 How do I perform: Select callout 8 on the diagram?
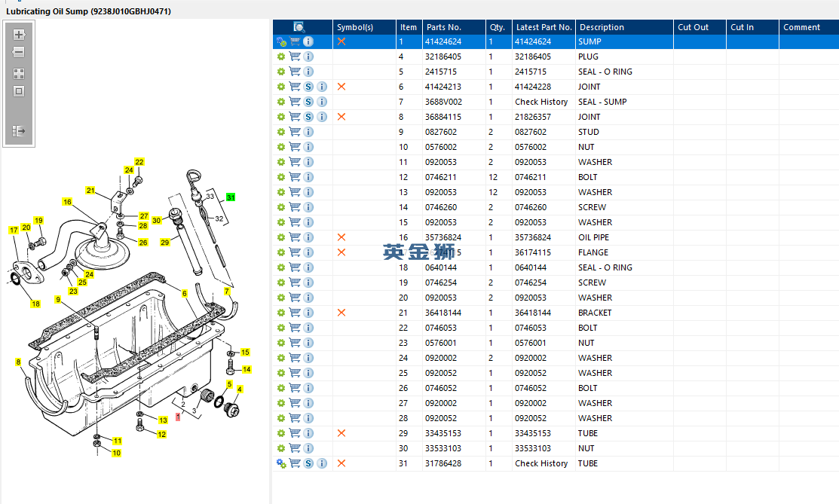18,362
